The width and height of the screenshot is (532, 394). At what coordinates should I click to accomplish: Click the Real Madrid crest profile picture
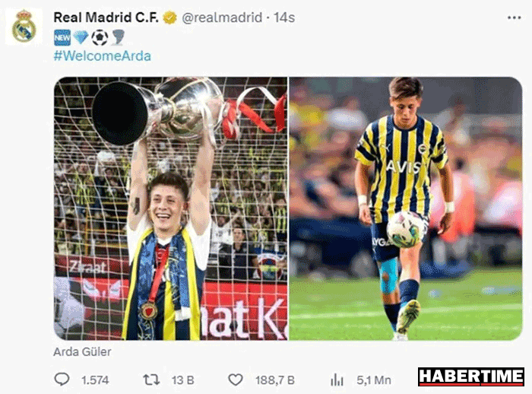point(24,27)
